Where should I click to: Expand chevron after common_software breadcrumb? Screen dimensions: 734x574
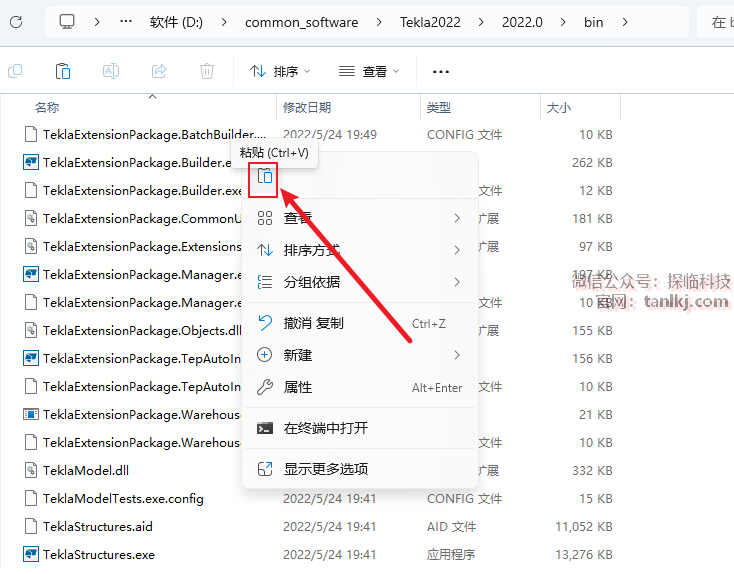(x=379, y=22)
